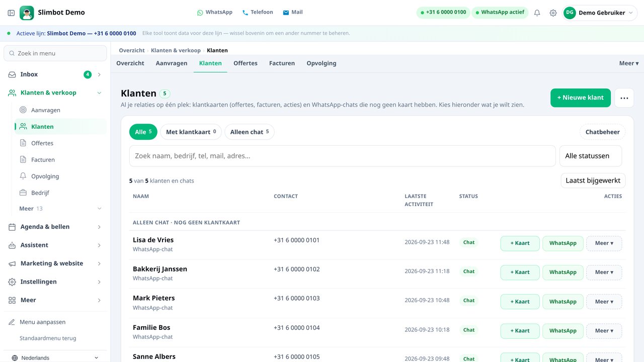Image resolution: width=644 pixels, height=362 pixels.
Task: Click + Nieuwe klant button
Action: pos(581,98)
